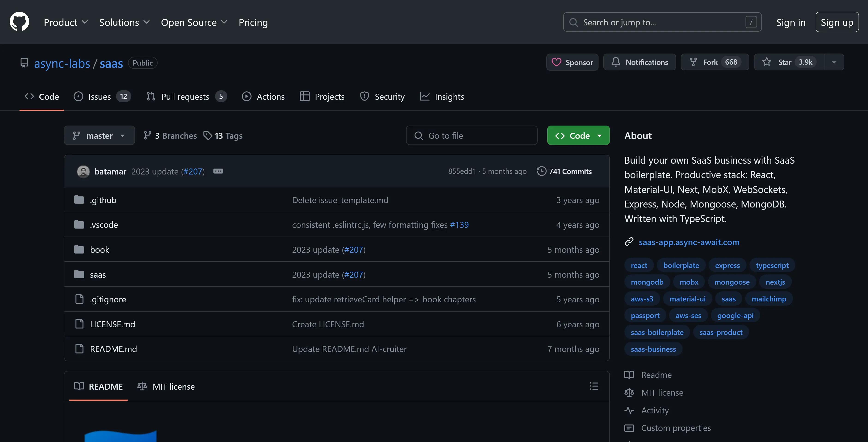Viewport: 868px width, 442px height.
Task: Open the saas repository name link
Action: 111,63
